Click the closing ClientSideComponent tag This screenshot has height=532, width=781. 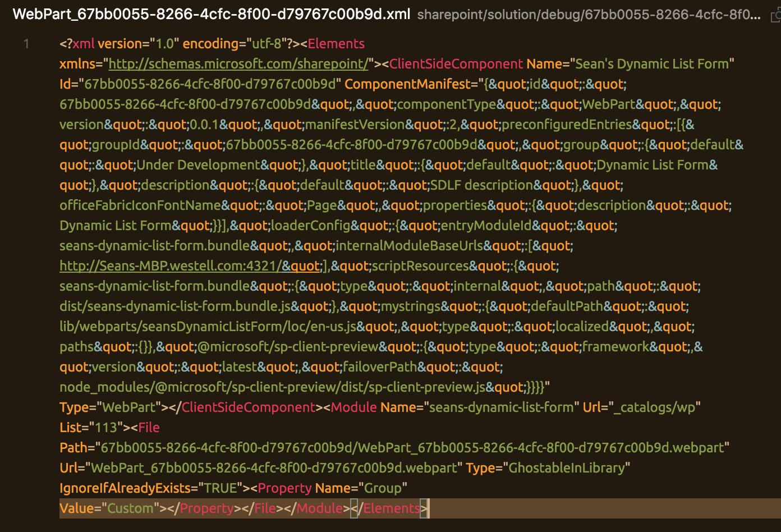click(x=249, y=407)
